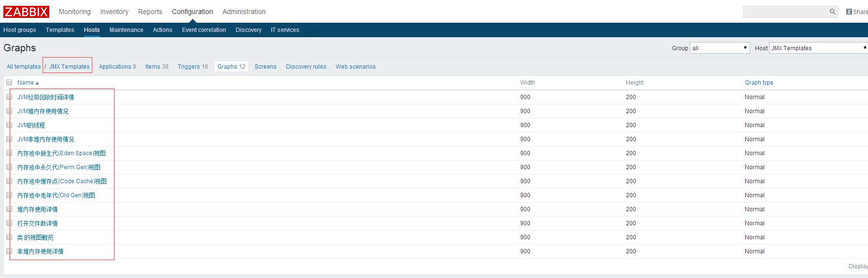
Task: Click Normal in JVM的线程 row
Action: click(x=754, y=125)
